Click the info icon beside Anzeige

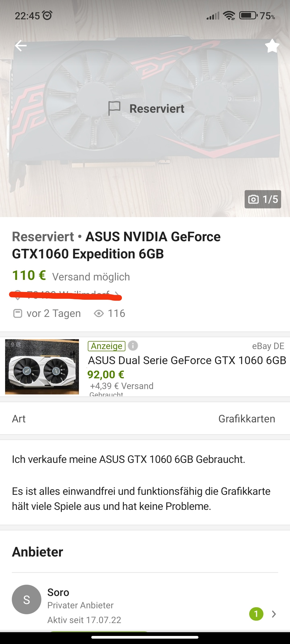133,346
